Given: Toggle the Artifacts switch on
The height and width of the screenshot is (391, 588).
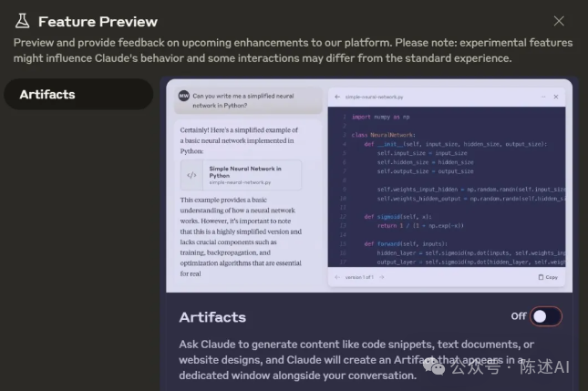Looking at the screenshot, I should pos(546,316).
